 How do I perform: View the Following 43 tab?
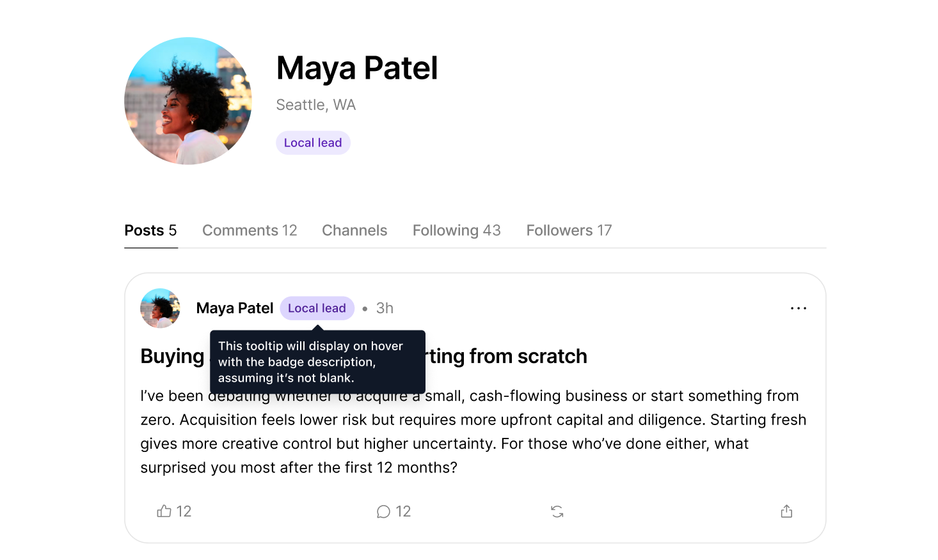click(456, 230)
